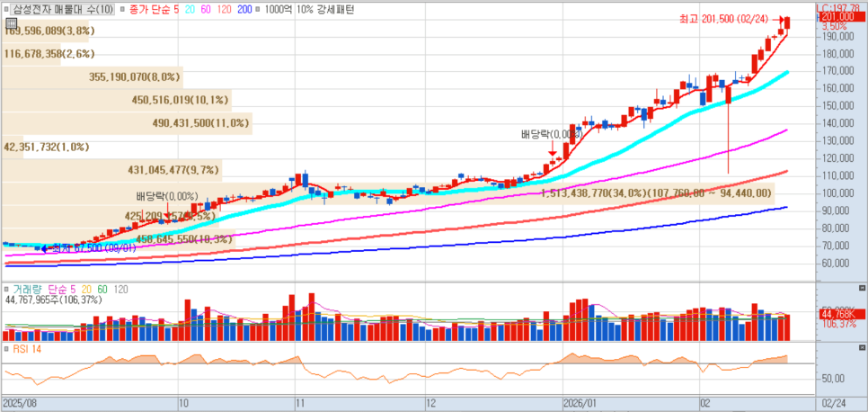Click the RSI 14 indicator label
This screenshot has width=868, height=412.
click(27, 349)
